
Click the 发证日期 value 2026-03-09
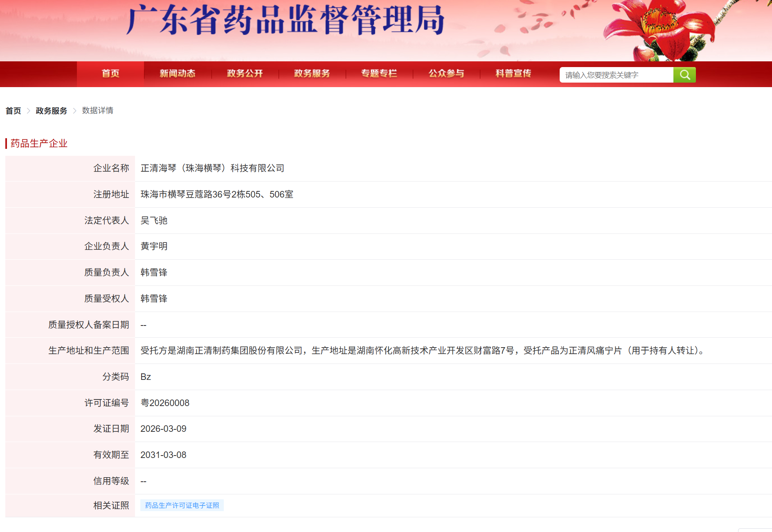click(163, 429)
